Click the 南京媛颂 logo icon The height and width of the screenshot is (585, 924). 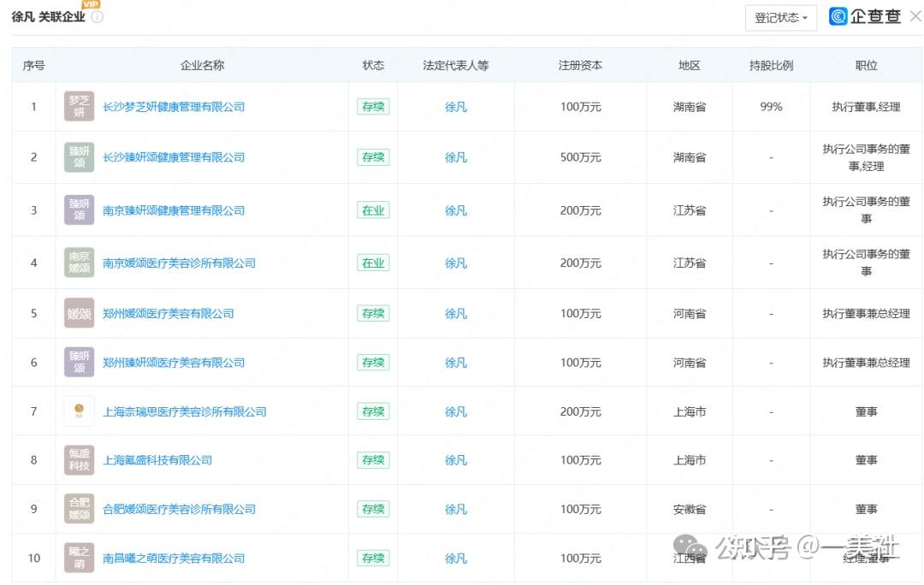click(x=78, y=262)
